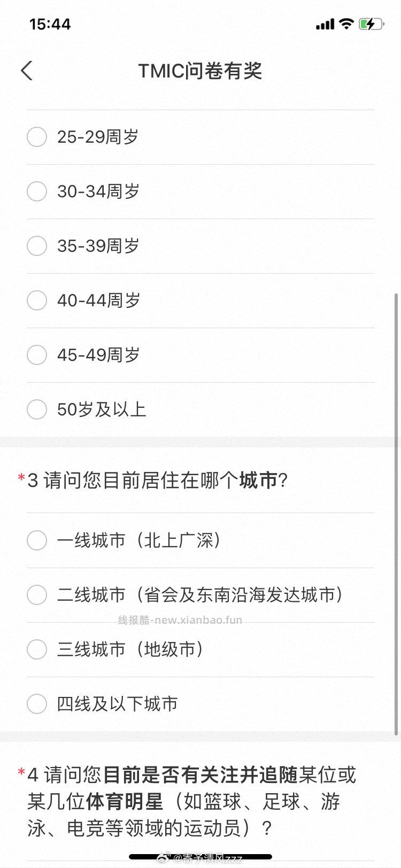The width and height of the screenshot is (401, 868).
Task: Tap the Wi-Fi status icon
Action: click(346, 24)
